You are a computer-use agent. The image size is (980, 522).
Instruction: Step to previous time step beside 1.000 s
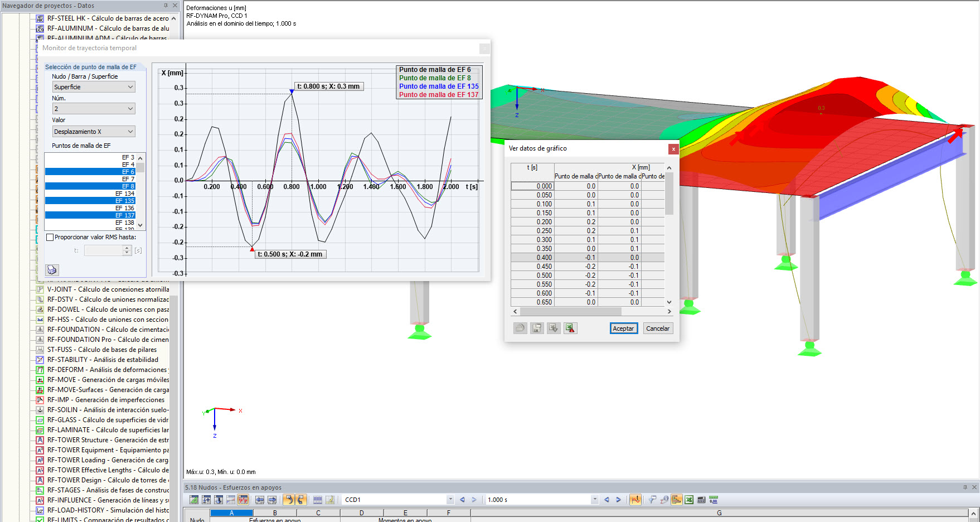(x=607, y=500)
